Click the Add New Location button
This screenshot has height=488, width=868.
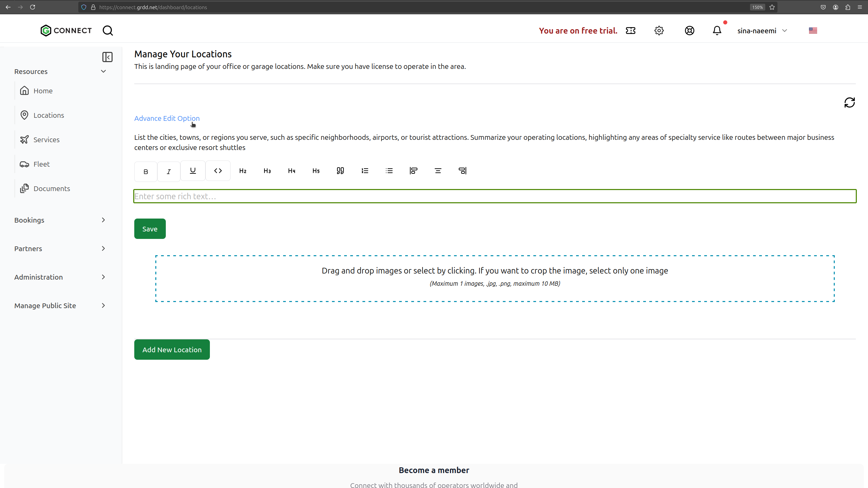(x=172, y=350)
